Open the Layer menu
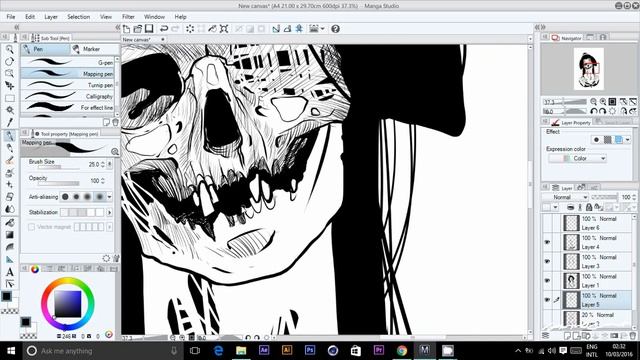Viewport: 640px width, 360px height. point(51,17)
